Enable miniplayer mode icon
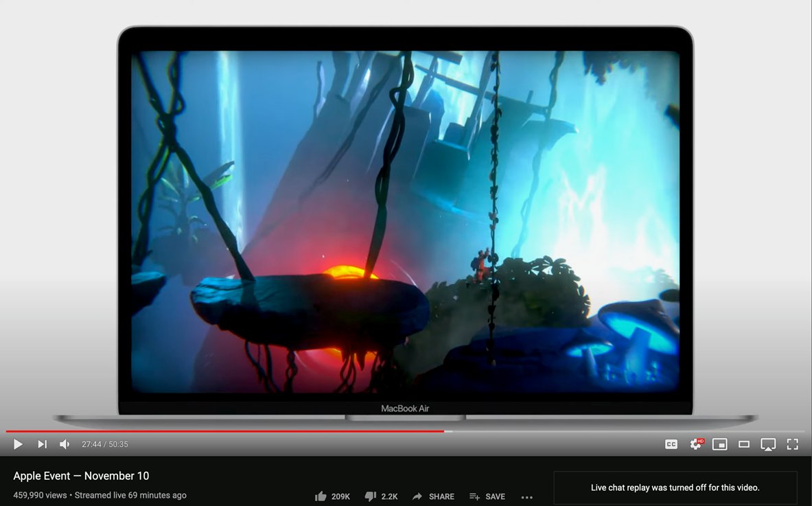Screen dimensions: 812x506 [720, 444]
